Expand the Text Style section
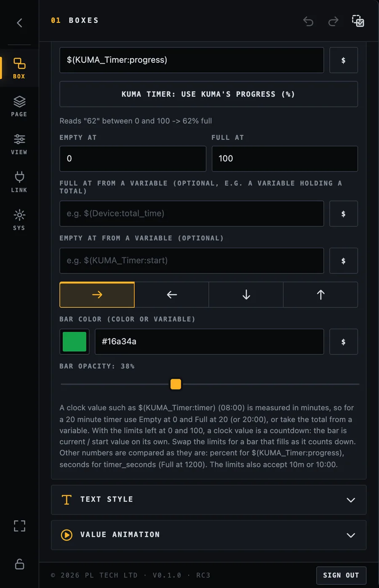Viewport: 379px width, 588px height. pos(209,500)
